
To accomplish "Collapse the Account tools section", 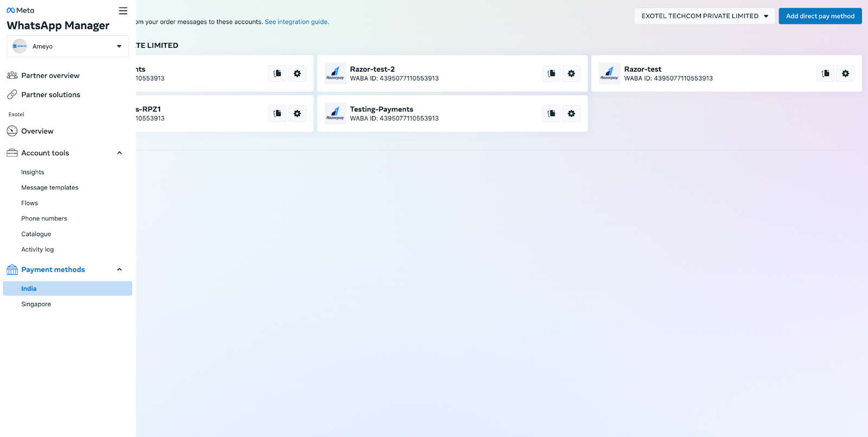I will pos(119,153).
